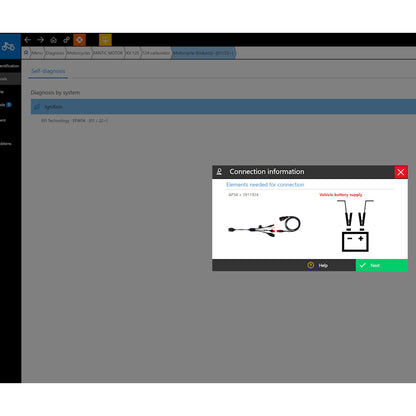Click the green Next button
Image resolution: width=416 pixels, height=416 pixels.
[x=382, y=265]
